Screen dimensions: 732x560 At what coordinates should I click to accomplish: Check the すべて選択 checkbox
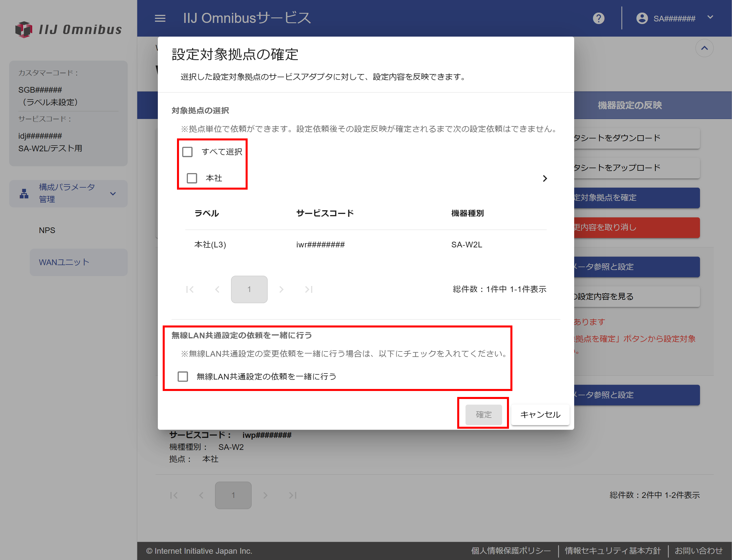[187, 152]
